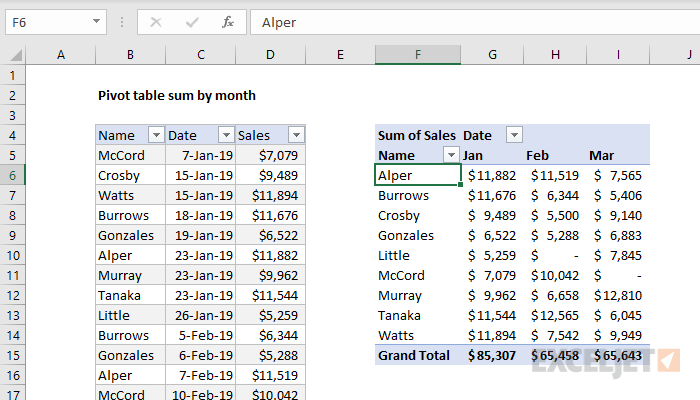Click the Pivot table sum by month title

(x=176, y=95)
